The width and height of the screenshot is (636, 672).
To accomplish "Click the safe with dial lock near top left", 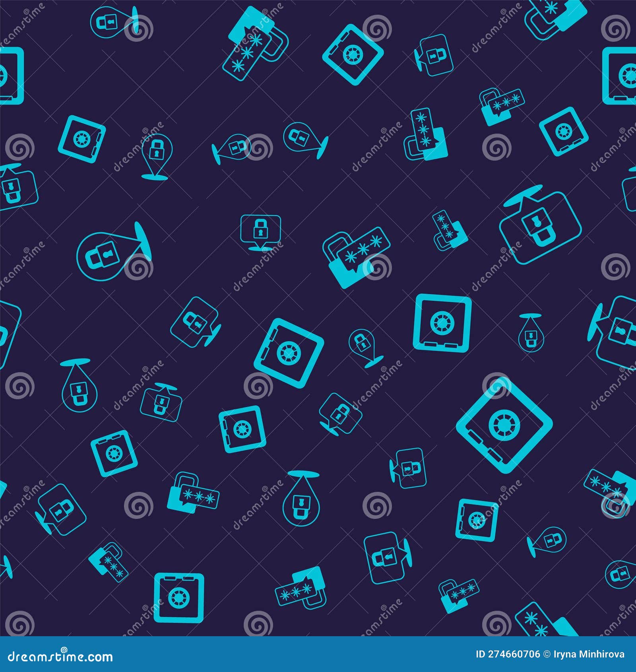I will 81,140.
